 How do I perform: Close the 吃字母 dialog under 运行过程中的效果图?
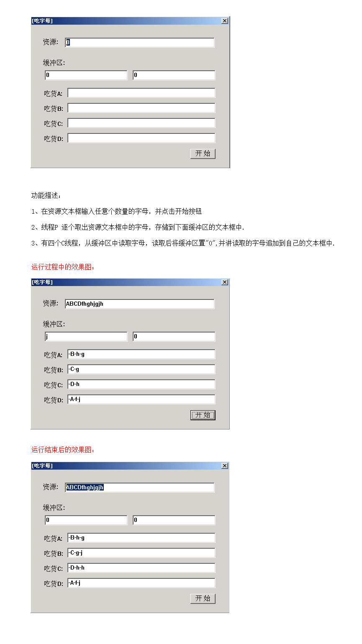click(225, 282)
